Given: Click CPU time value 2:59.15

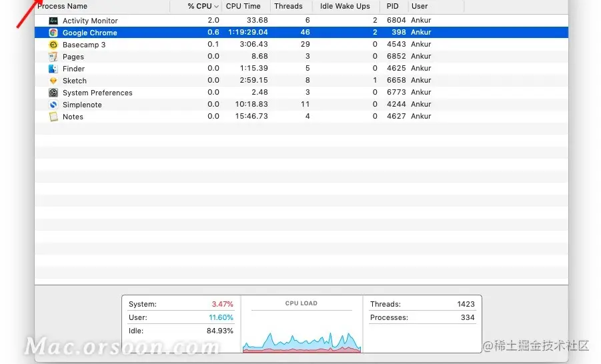Looking at the screenshot, I should click(253, 80).
